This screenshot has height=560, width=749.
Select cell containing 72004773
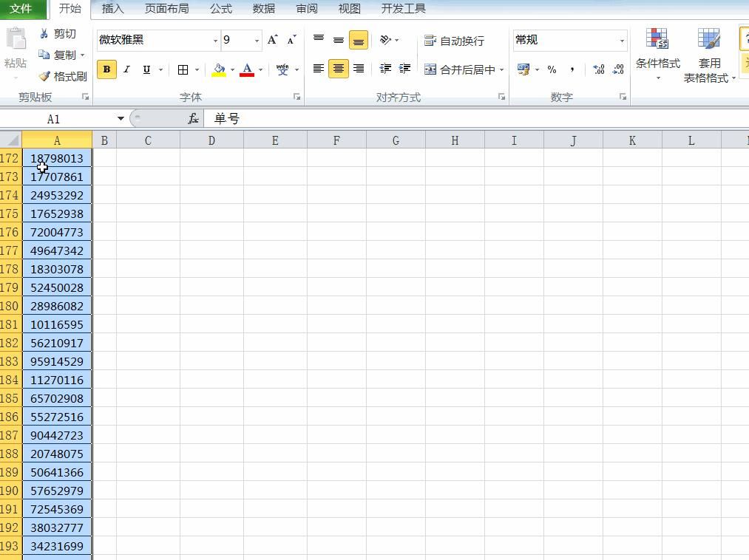57,232
